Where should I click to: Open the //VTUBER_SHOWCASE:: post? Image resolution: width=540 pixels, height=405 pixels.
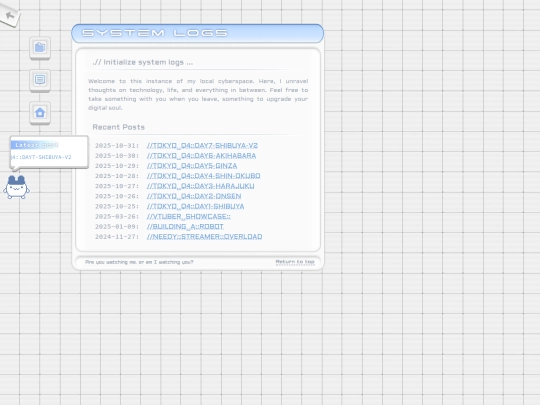point(188,216)
